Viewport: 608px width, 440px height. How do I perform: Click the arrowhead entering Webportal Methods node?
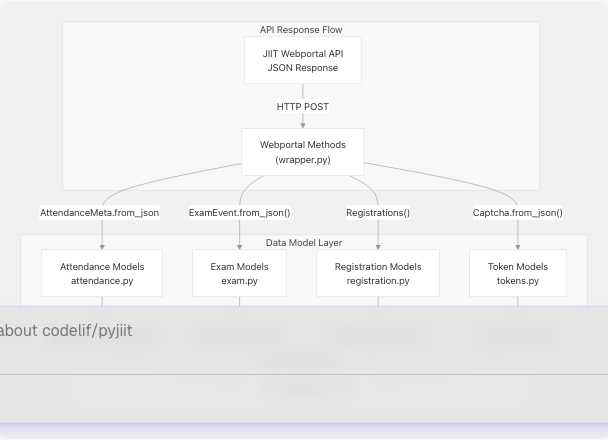302,125
